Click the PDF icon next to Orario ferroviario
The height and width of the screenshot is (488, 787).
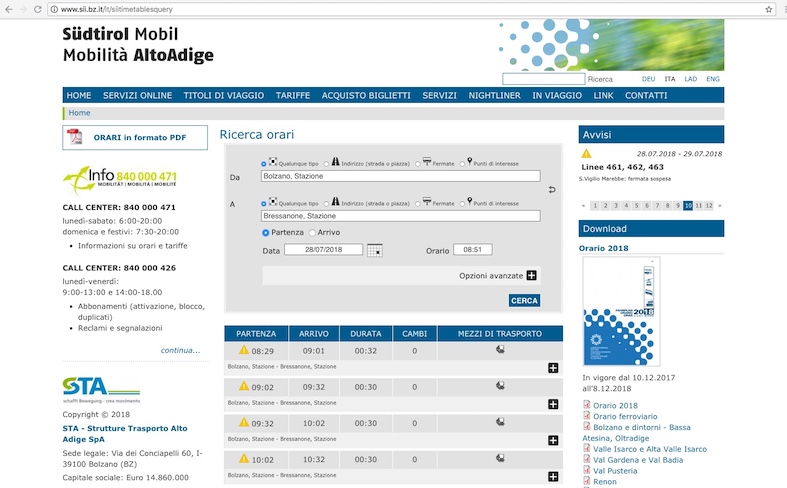[587, 416]
